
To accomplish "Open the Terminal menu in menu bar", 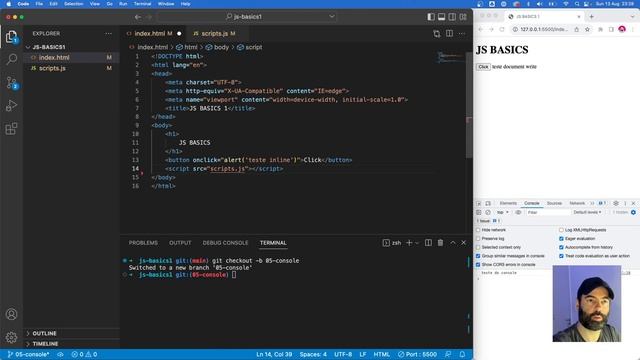I will point(142,4).
